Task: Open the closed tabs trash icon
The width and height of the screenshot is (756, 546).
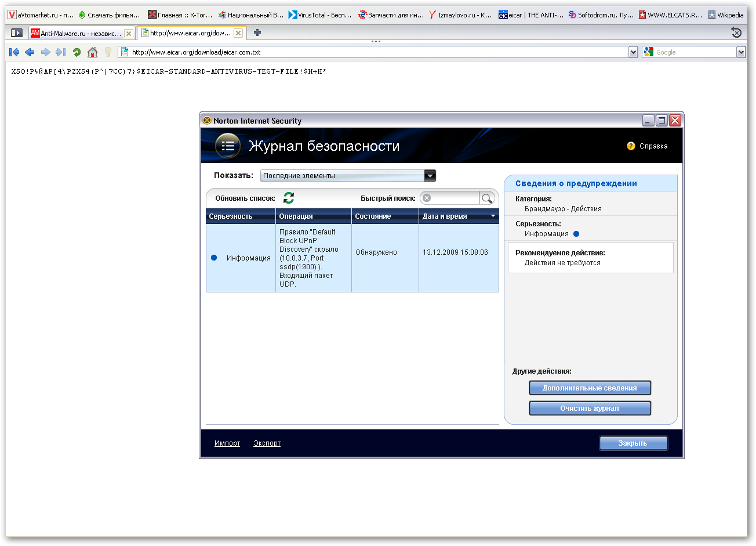Action: [736, 32]
